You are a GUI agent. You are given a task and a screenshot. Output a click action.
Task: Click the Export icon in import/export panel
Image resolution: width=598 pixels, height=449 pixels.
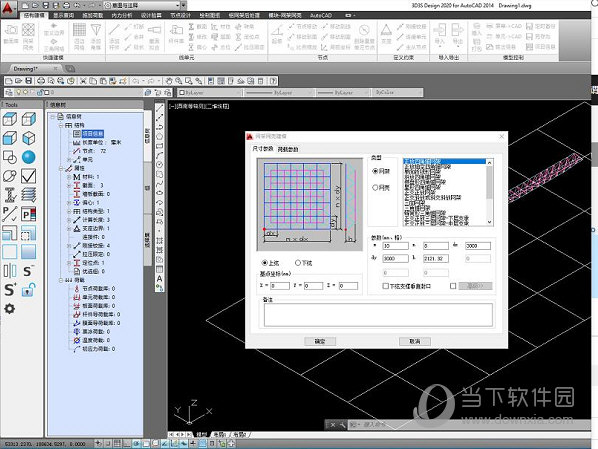(457, 30)
